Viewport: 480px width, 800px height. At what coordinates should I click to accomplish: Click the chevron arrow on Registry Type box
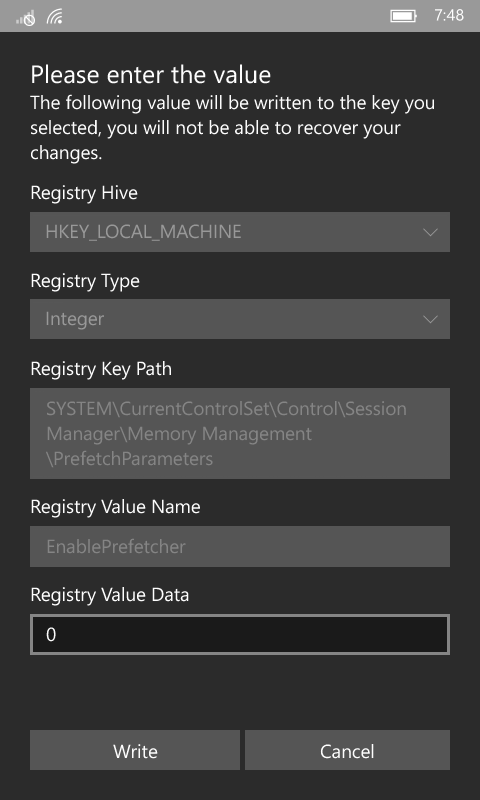click(x=431, y=320)
